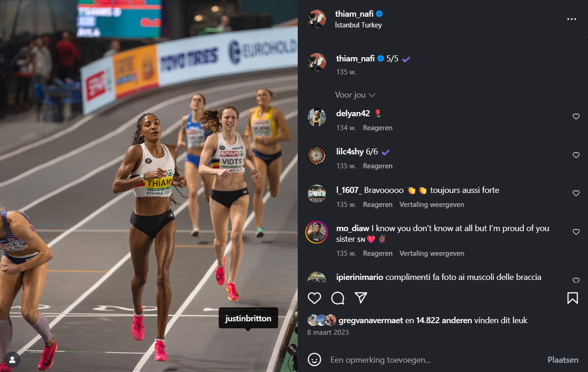Show translation for l_1607_ comment

click(432, 205)
